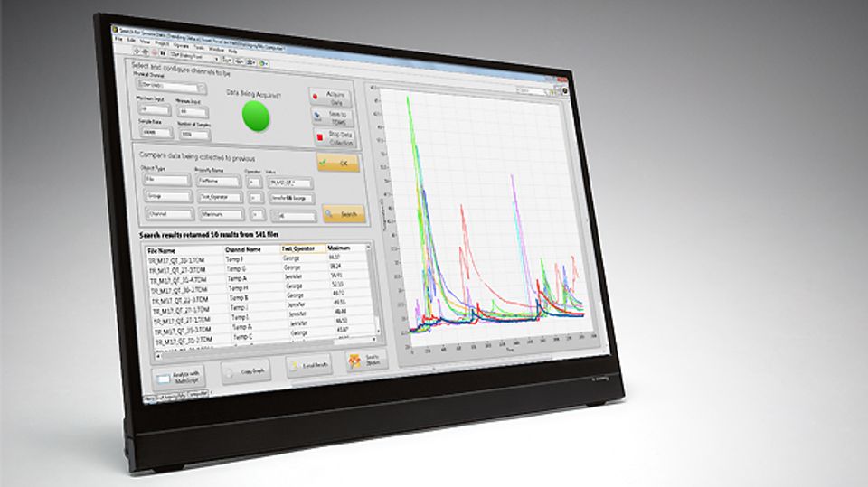Click the orange OK button

pos(337,163)
